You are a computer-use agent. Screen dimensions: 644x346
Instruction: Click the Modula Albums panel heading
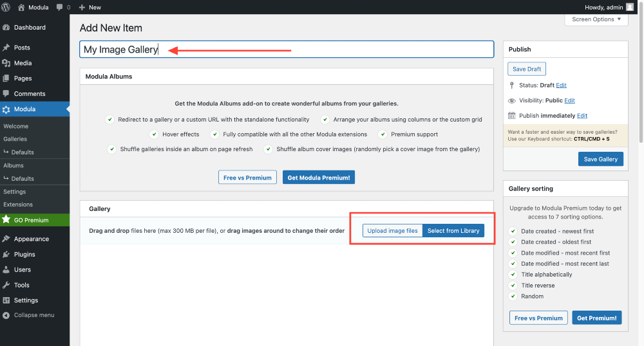(x=109, y=77)
